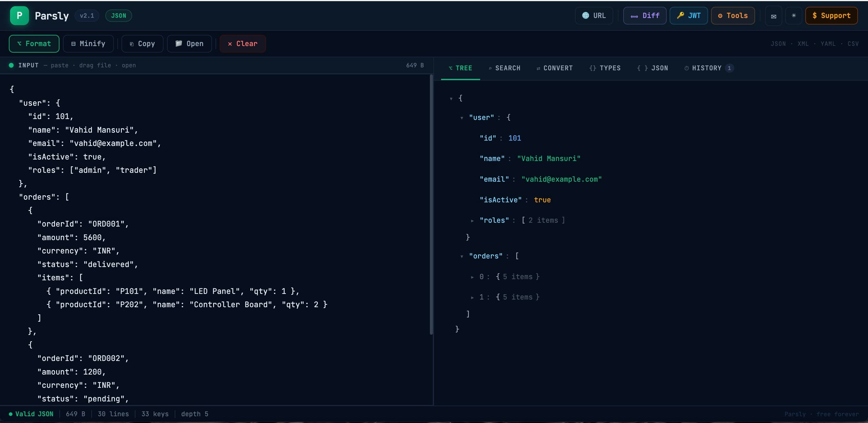Switch to the CONVERT tab
Image resolution: width=868 pixels, height=423 pixels.
pyautogui.click(x=554, y=68)
